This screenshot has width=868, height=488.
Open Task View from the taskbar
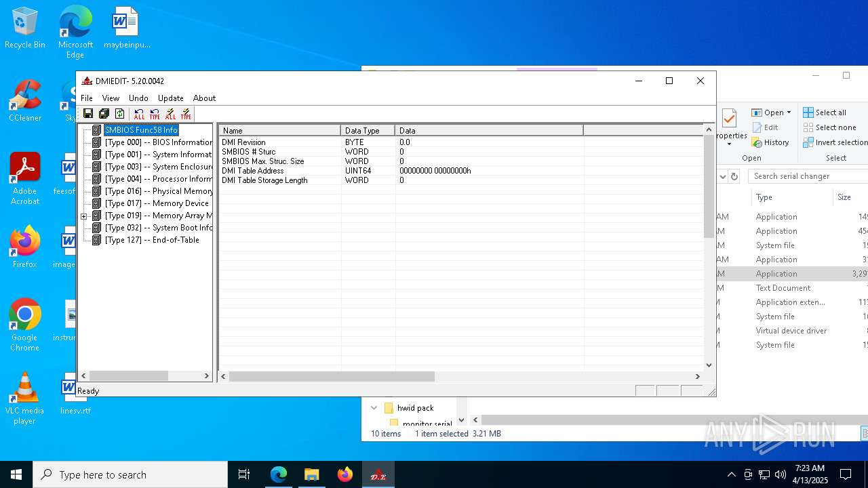point(244,474)
